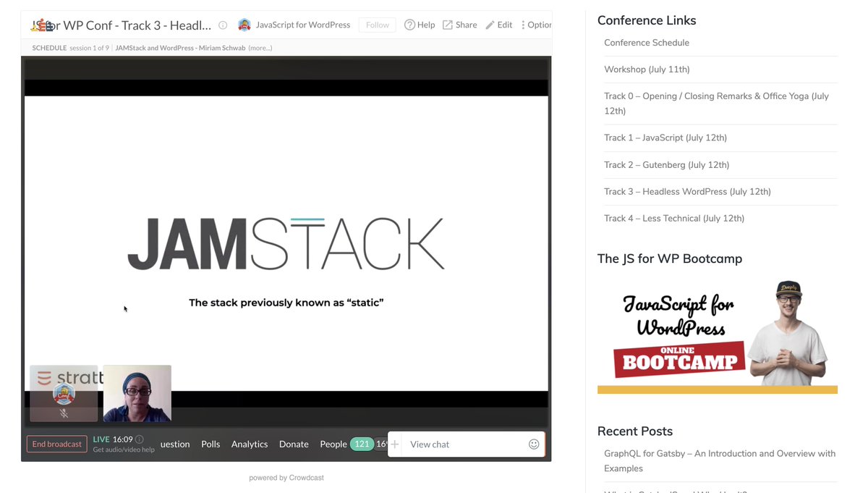Click the JAMStack and WordPress session title
This screenshot has width=868, height=493.
tap(181, 48)
